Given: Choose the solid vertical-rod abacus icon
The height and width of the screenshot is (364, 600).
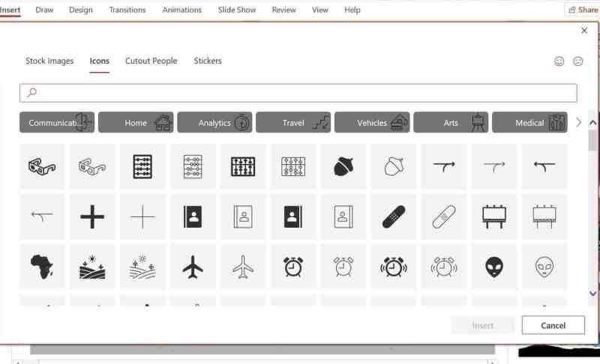Looking at the screenshot, I should click(243, 166).
